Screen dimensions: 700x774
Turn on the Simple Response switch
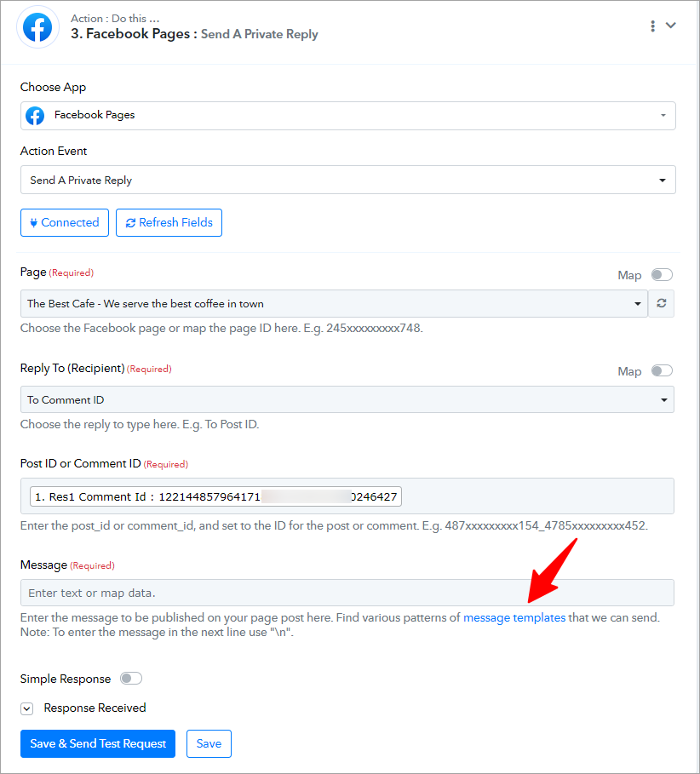point(131,679)
